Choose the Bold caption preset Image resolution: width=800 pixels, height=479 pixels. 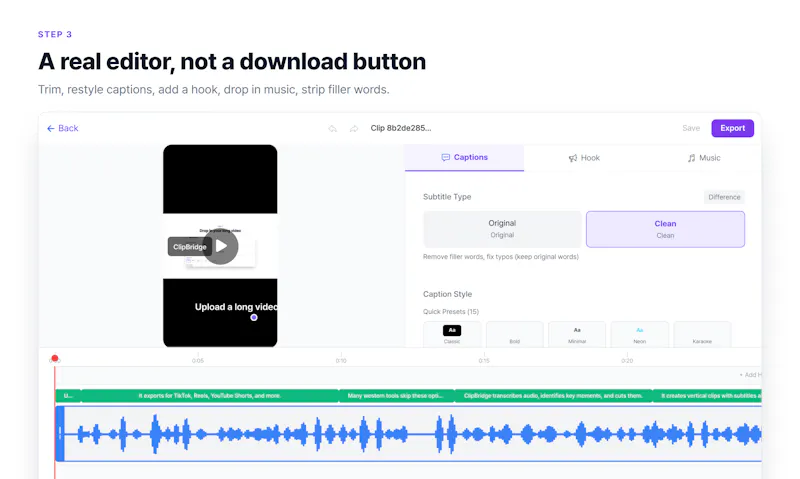[x=514, y=334]
